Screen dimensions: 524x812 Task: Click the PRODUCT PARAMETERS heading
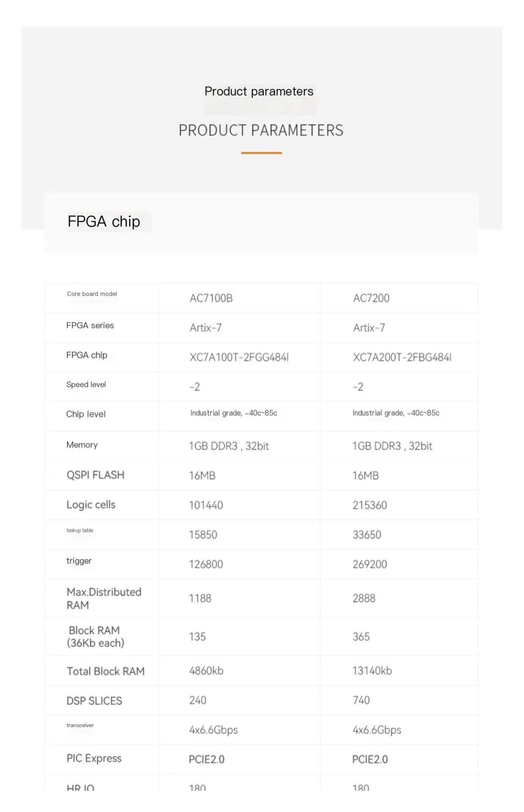click(x=261, y=130)
